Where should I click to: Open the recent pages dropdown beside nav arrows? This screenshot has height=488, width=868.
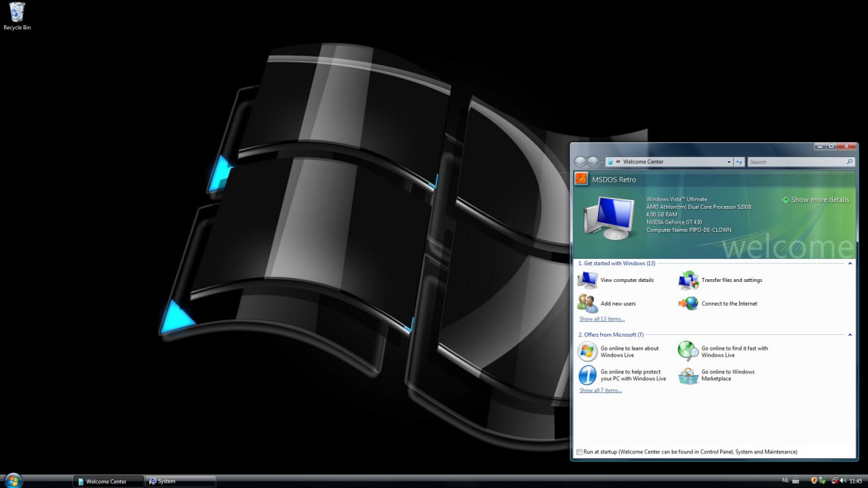click(601, 162)
